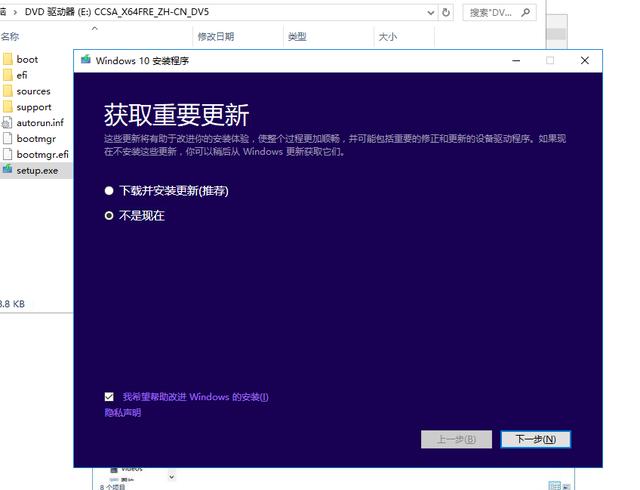Expand the Explorer address bar history dropdown
This screenshot has width=640, height=490.
(431, 13)
